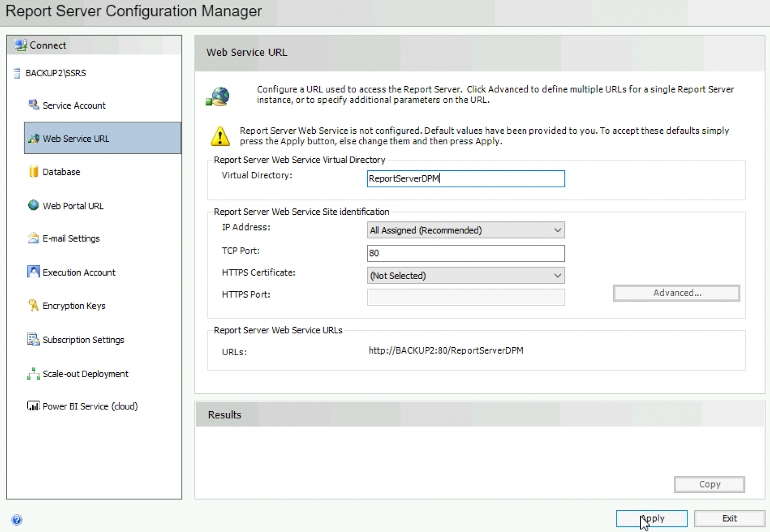Click the E-mail Settings envelope icon

point(34,238)
